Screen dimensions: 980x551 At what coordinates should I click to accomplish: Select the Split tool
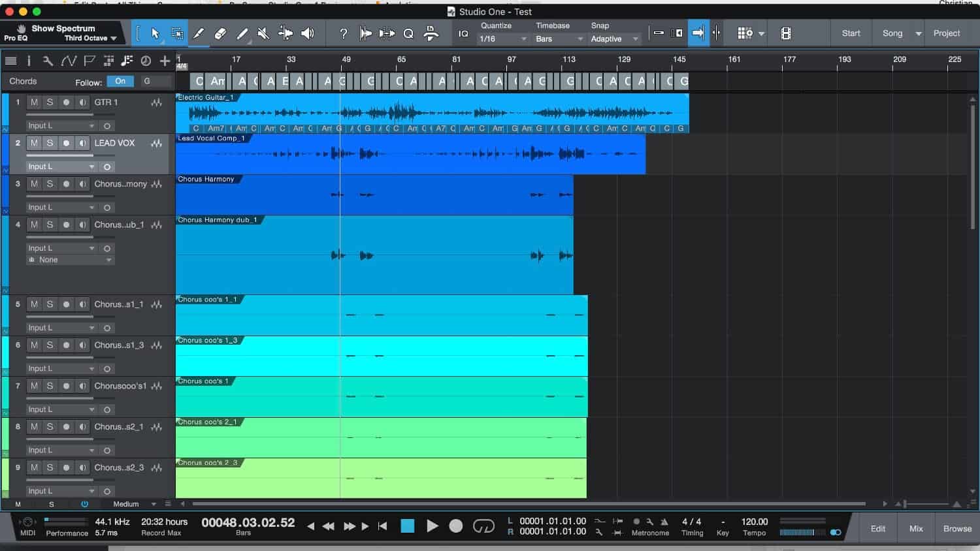(199, 33)
